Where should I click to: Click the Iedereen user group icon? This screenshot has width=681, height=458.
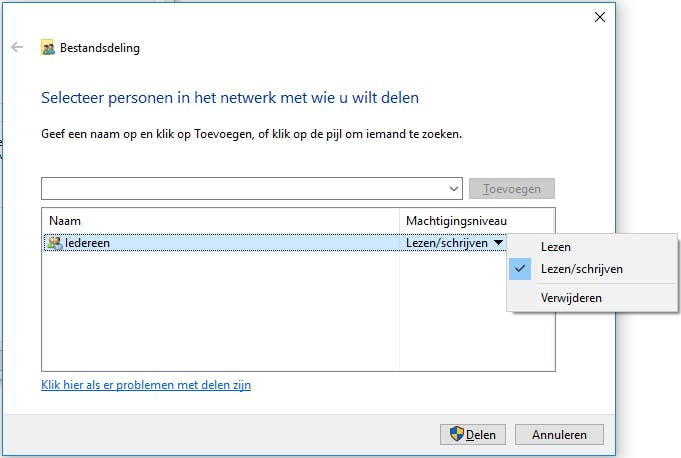coord(54,242)
